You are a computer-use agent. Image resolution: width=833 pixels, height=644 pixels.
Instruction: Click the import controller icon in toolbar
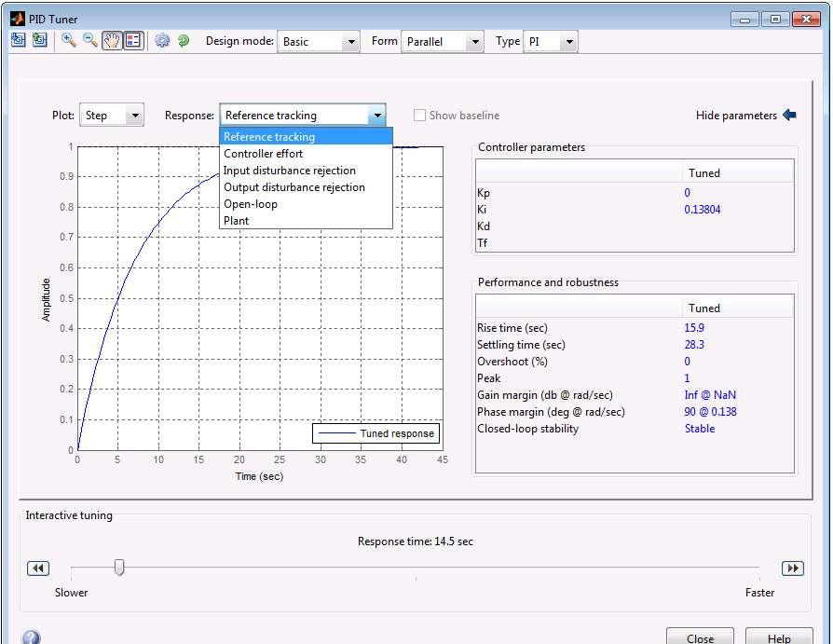click(x=18, y=40)
